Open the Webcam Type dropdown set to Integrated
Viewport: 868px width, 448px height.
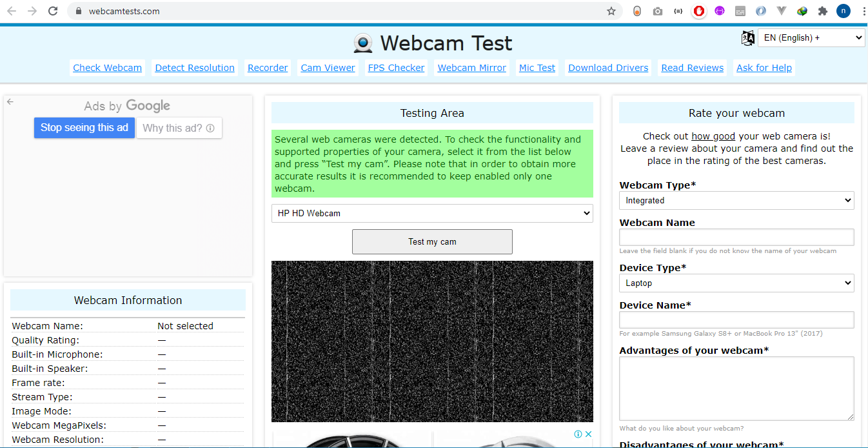[x=736, y=200]
